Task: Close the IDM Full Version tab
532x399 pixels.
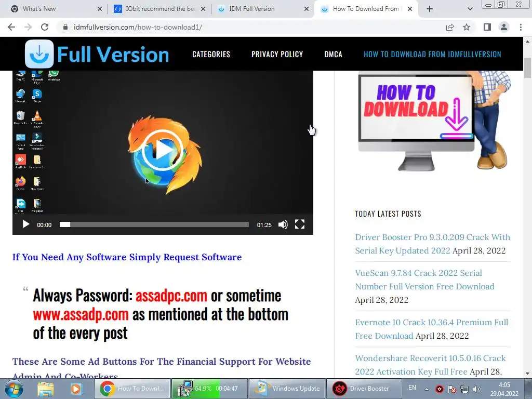Action: [x=307, y=9]
